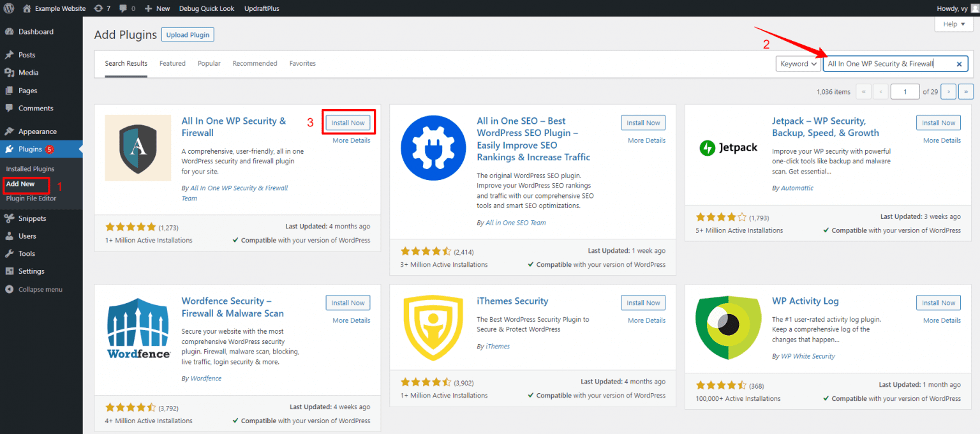Click the All in One SEO gear logo
Image resolution: width=980 pixels, height=434 pixels.
(433, 147)
